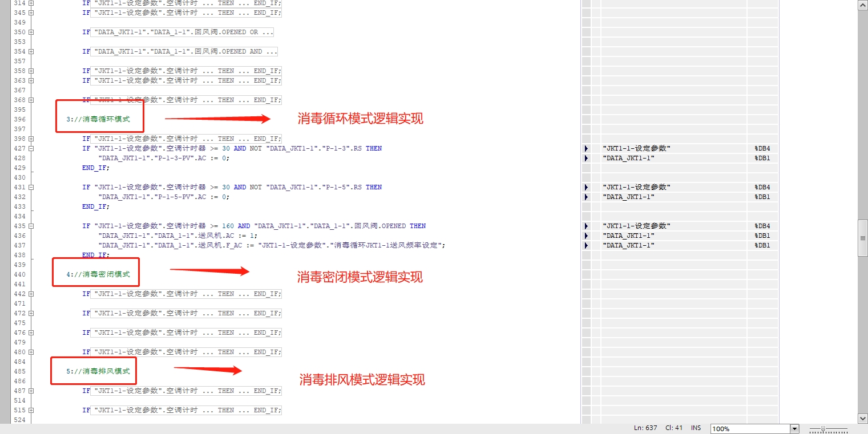The height and width of the screenshot is (434, 868).
Task: Collapse the IF block starting at line 431
Action: pos(31,187)
